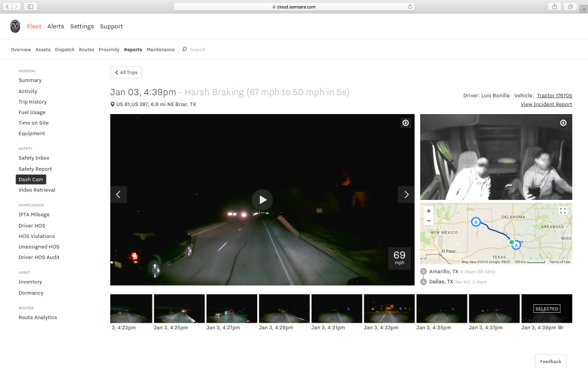Open the View Incident Report link

click(x=546, y=104)
